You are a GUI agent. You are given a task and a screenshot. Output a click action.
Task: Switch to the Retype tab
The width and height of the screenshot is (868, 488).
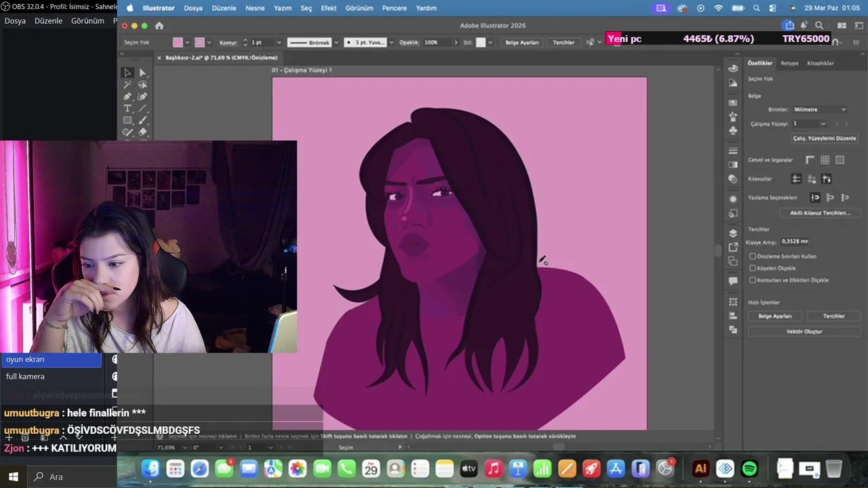pos(789,63)
